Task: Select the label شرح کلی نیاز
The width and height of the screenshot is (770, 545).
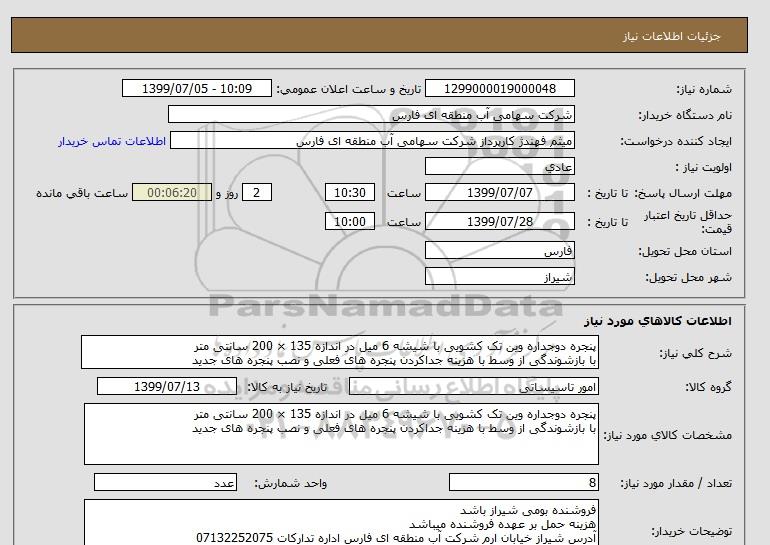Action: tap(695, 354)
